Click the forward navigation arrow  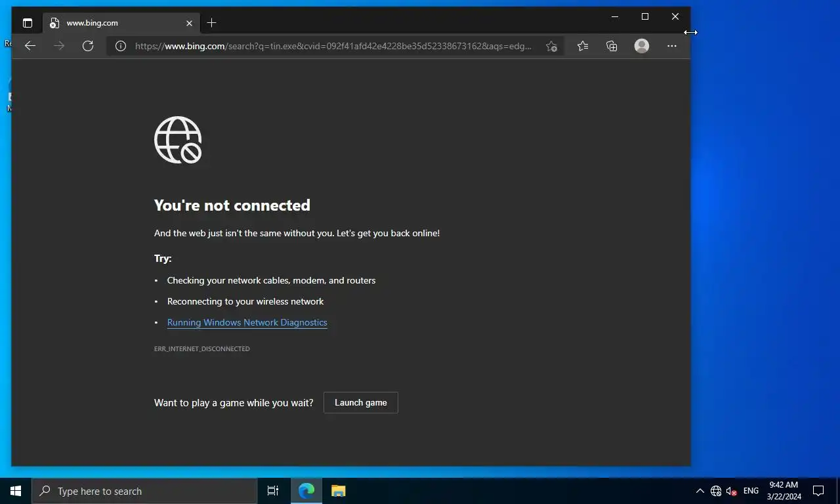pos(59,46)
